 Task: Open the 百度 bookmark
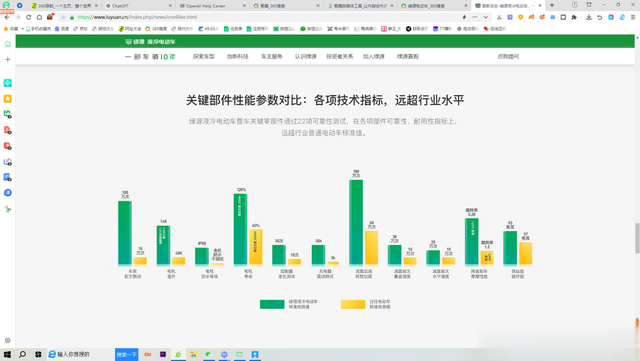click(x=62, y=29)
